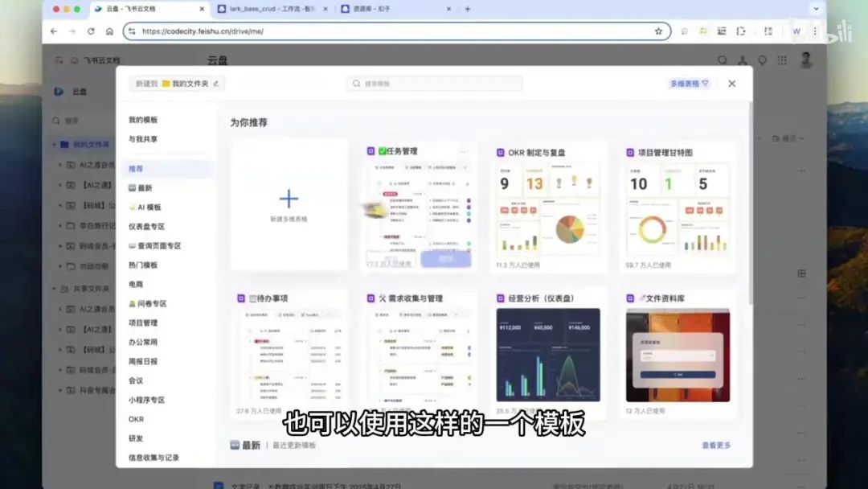Select 小程序专区 category
Screen dimensions: 868x489
click(x=147, y=400)
